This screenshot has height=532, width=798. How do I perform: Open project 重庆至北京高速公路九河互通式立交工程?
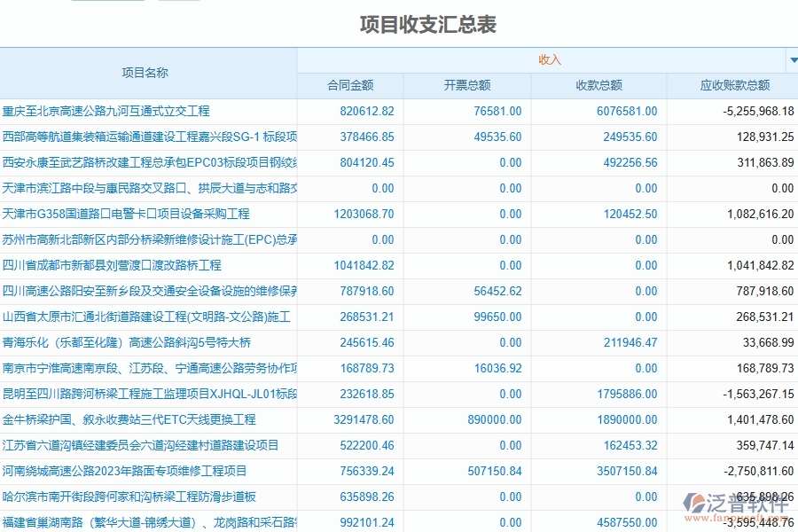[110, 111]
